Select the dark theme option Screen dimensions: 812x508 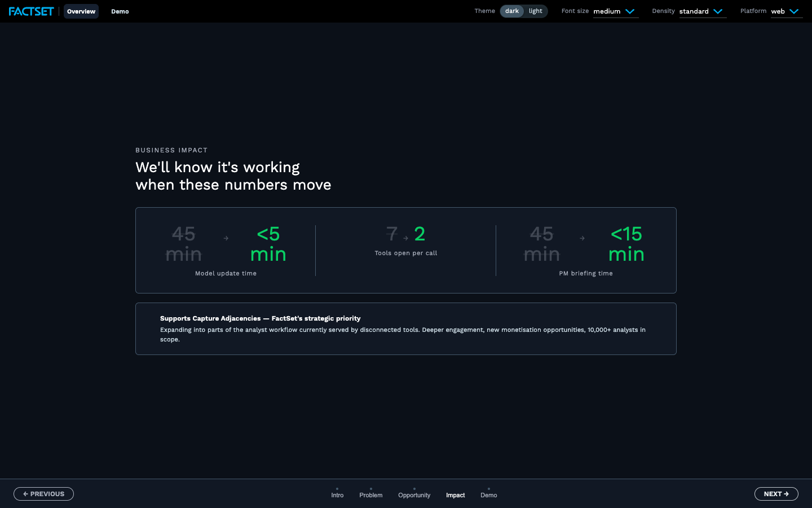tap(512, 11)
